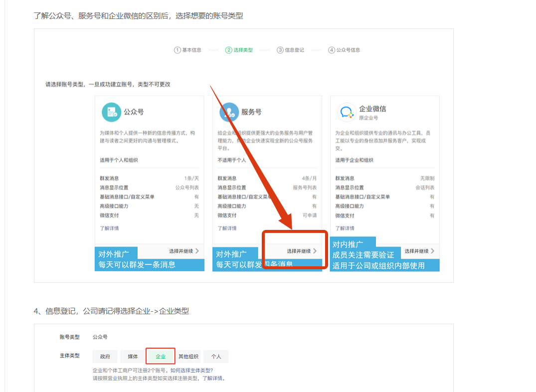Click 账号类型 label in registration form
The width and height of the screenshot is (536, 392).
pos(69,337)
